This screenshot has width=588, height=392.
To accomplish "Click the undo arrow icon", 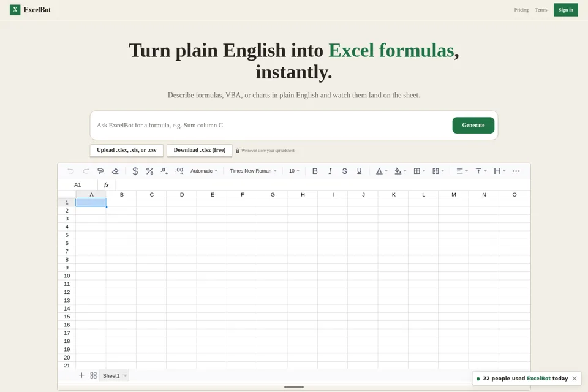I will tap(70, 171).
